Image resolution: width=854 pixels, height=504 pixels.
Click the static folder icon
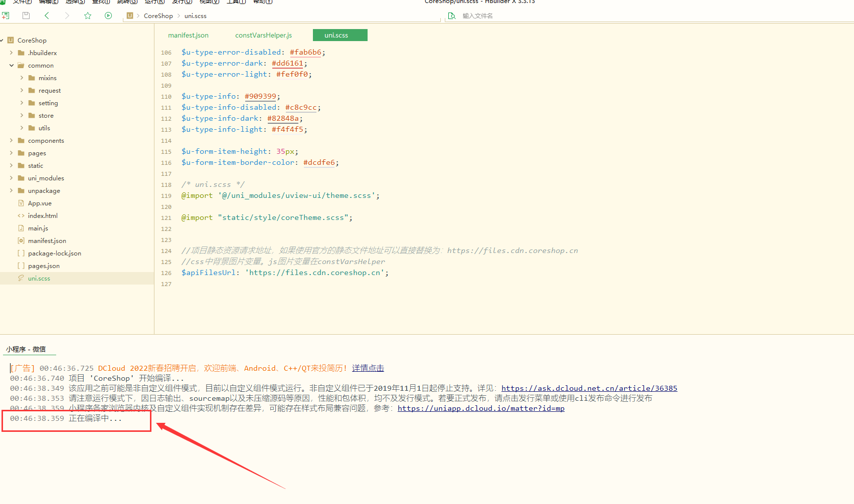click(21, 165)
